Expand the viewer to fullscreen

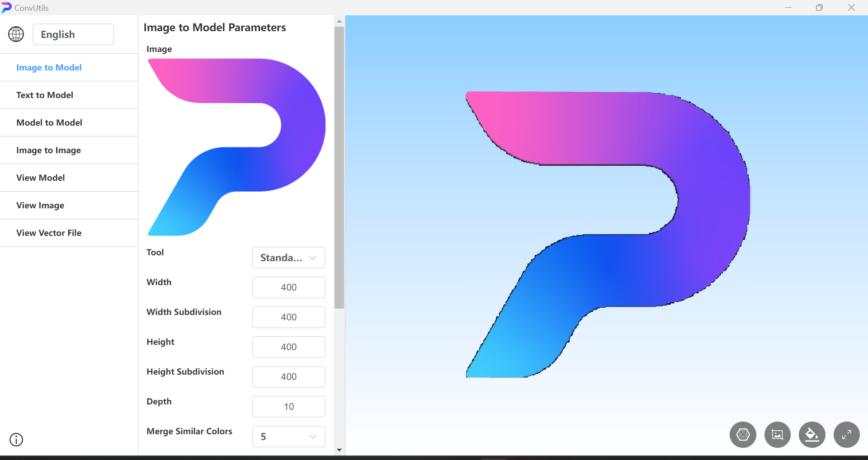pos(846,435)
